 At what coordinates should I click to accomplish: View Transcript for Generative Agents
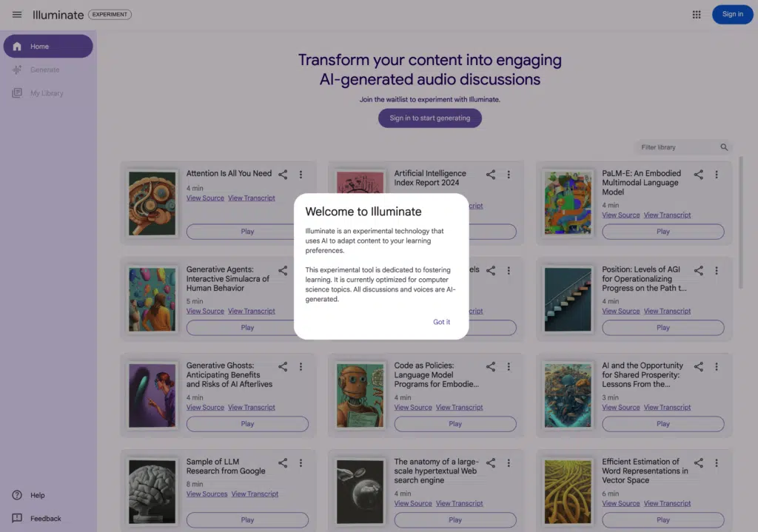[252, 312]
